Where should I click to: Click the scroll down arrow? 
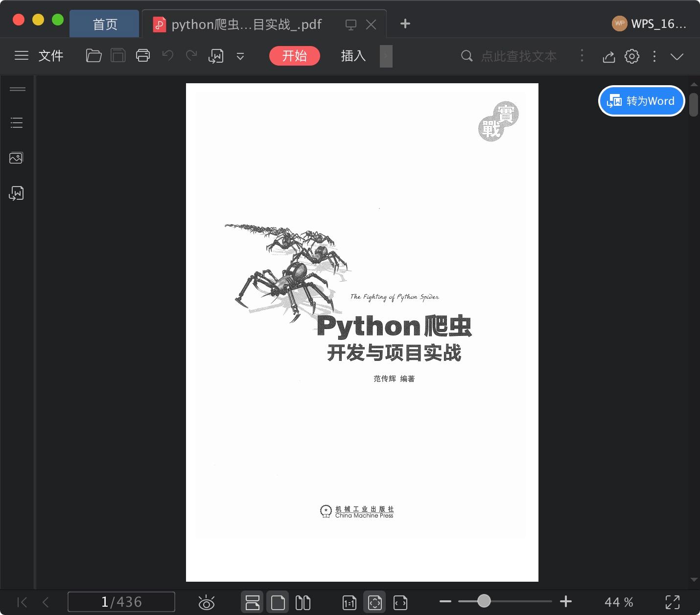[x=694, y=580]
